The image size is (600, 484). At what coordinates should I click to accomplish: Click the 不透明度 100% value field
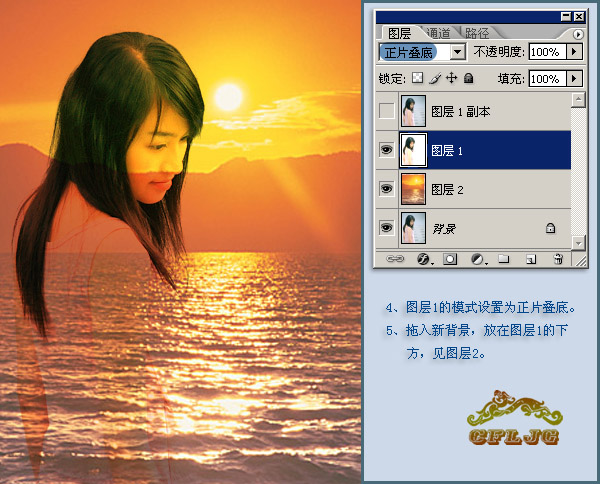(548, 52)
